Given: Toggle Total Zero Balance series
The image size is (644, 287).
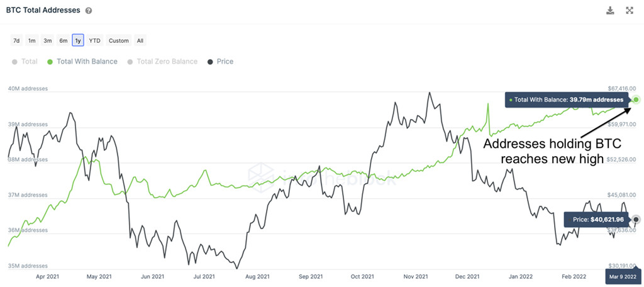Looking at the screenshot, I should coord(162,62).
